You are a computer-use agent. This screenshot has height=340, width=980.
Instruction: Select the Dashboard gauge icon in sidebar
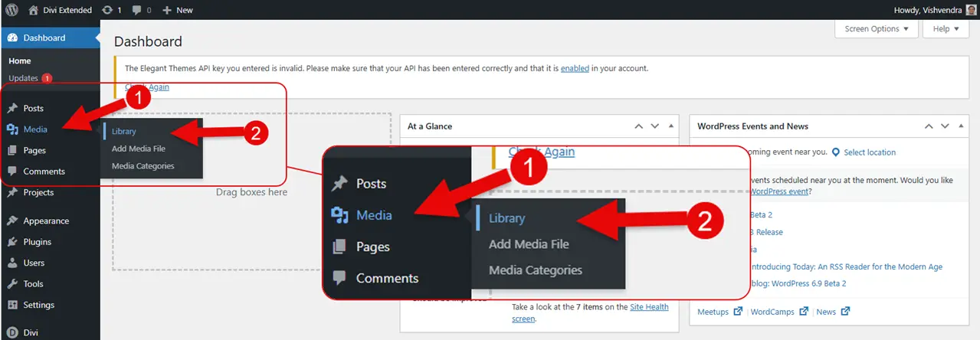pyautogui.click(x=12, y=38)
